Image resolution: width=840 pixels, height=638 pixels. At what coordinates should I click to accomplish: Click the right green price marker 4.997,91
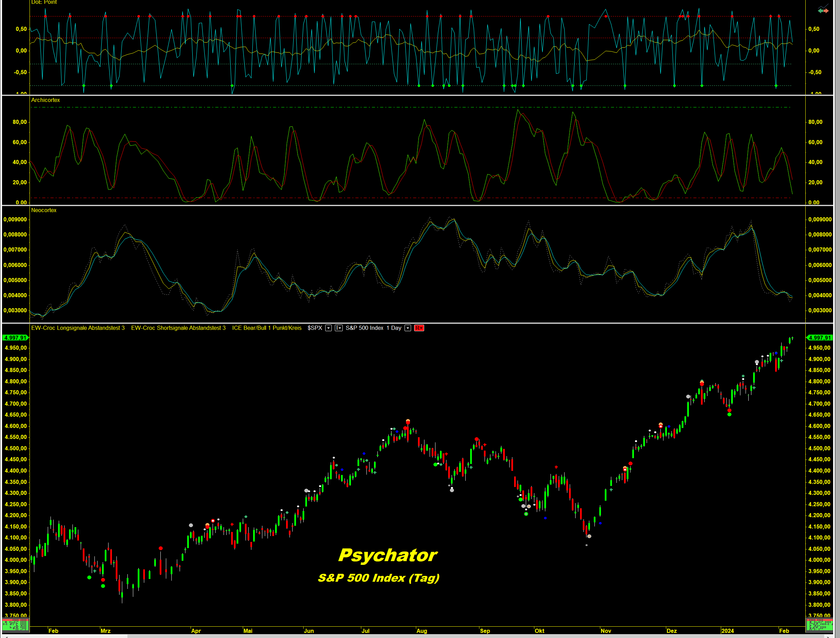pyautogui.click(x=819, y=338)
